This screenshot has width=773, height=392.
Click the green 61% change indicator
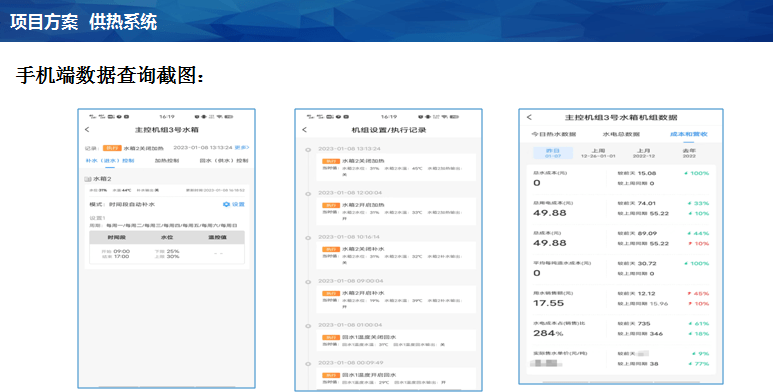click(698, 323)
